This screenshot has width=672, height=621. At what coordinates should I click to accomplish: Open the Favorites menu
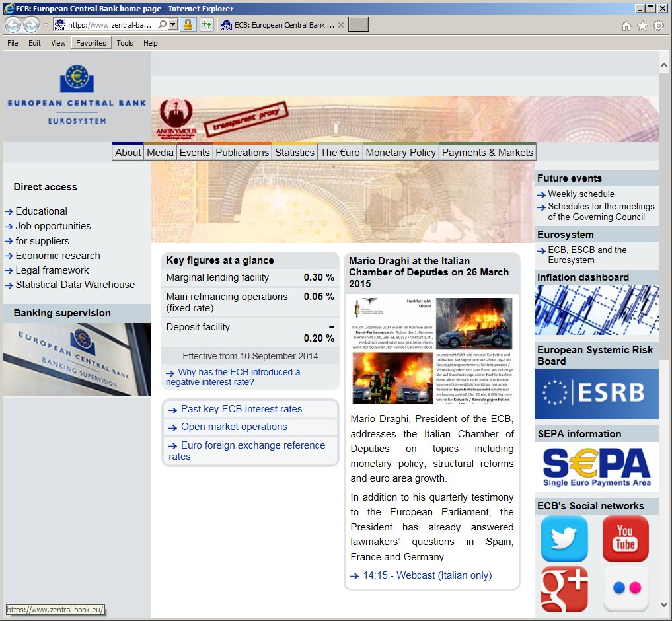[x=91, y=43]
